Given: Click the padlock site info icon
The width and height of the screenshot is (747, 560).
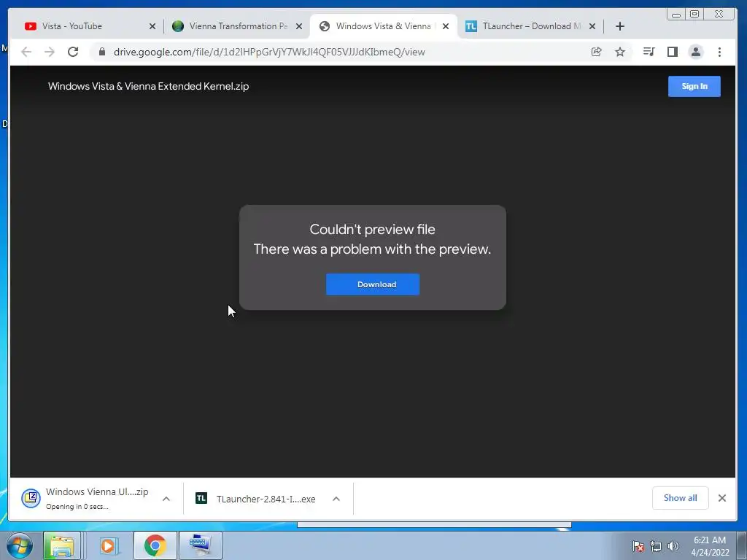Looking at the screenshot, I should coord(101,52).
